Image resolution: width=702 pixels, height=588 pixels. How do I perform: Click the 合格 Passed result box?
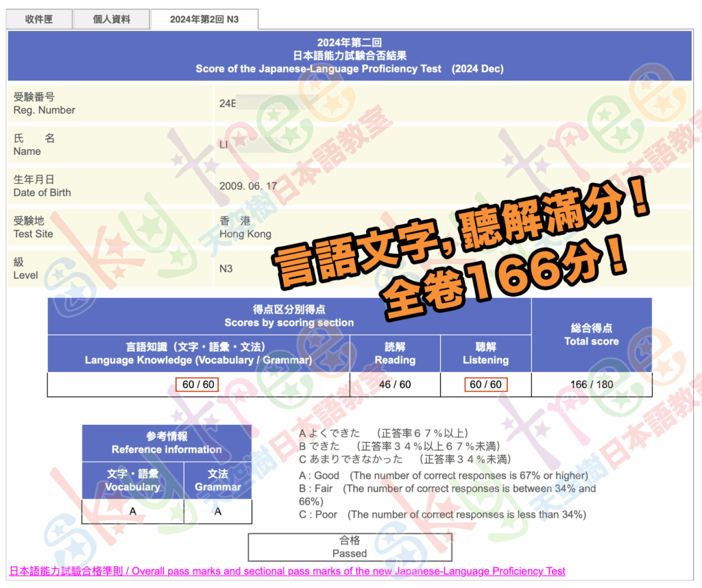pyautogui.click(x=350, y=547)
